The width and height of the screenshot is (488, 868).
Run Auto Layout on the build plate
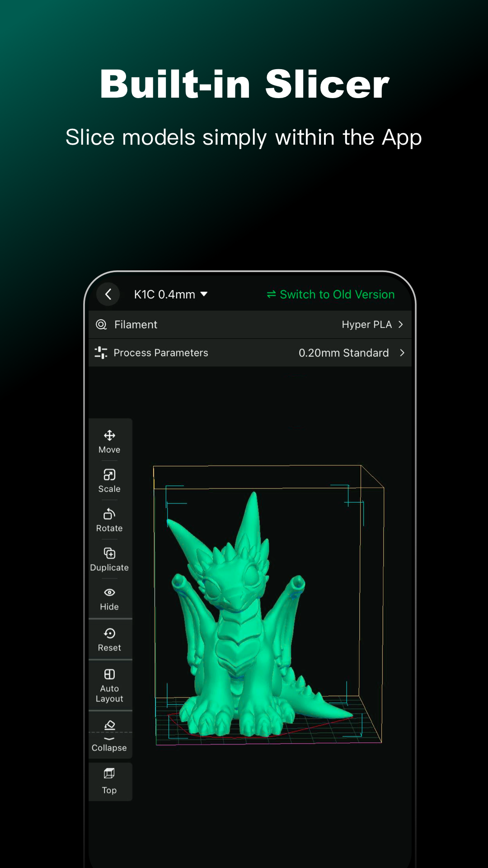(x=109, y=686)
